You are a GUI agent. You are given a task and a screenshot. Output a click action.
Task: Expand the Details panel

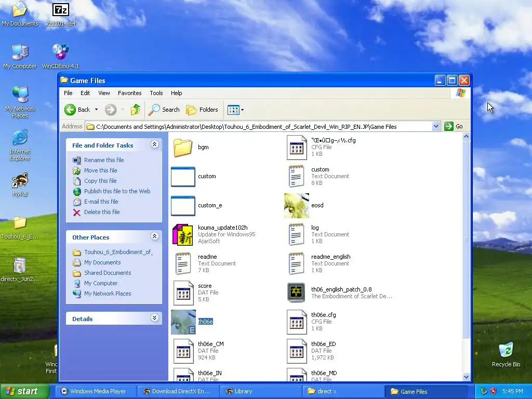tap(154, 318)
